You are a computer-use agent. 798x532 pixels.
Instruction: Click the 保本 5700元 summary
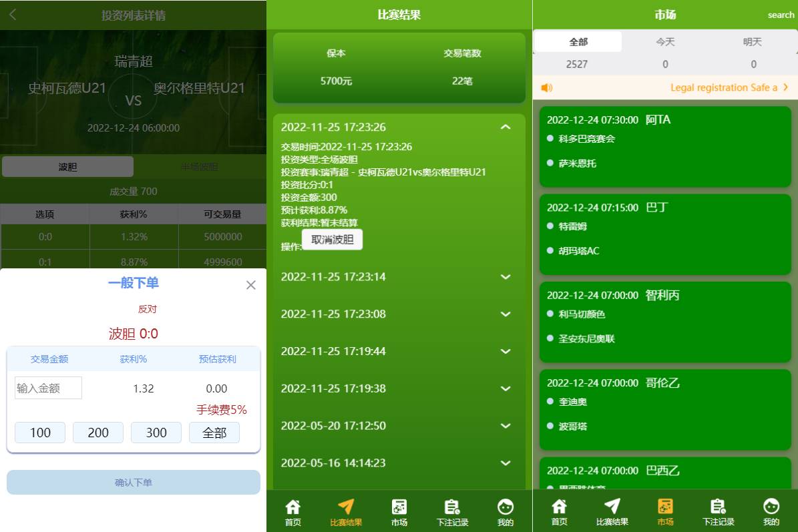pos(336,67)
